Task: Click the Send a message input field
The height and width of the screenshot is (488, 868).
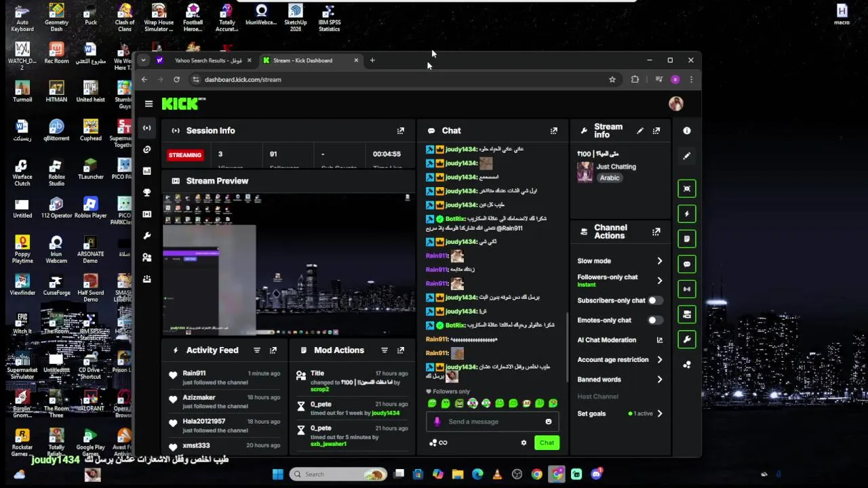Action: click(x=492, y=422)
